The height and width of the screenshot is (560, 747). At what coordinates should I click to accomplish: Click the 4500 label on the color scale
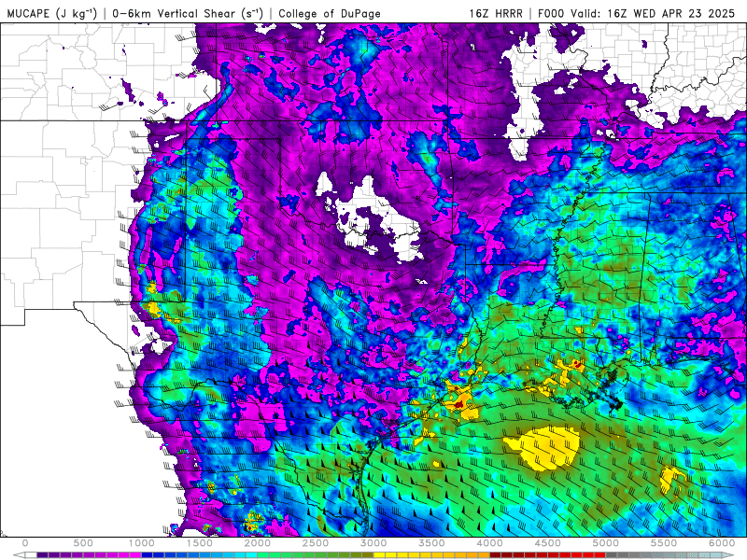(x=548, y=543)
